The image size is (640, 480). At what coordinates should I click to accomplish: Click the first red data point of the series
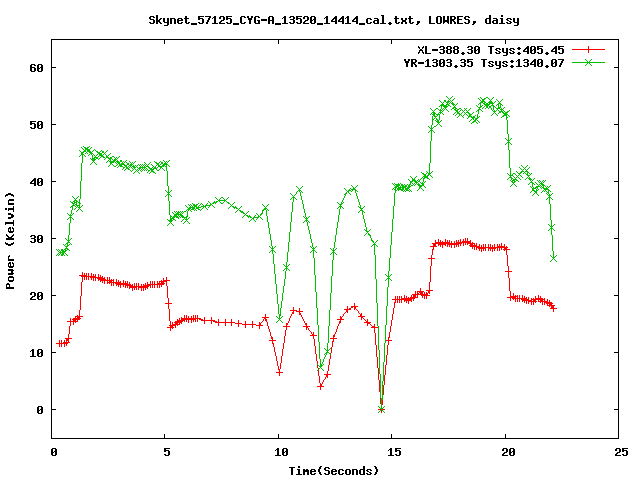click(x=60, y=343)
